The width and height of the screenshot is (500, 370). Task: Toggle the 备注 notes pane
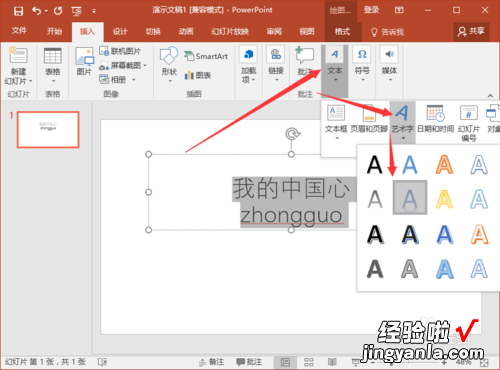[212, 362]
